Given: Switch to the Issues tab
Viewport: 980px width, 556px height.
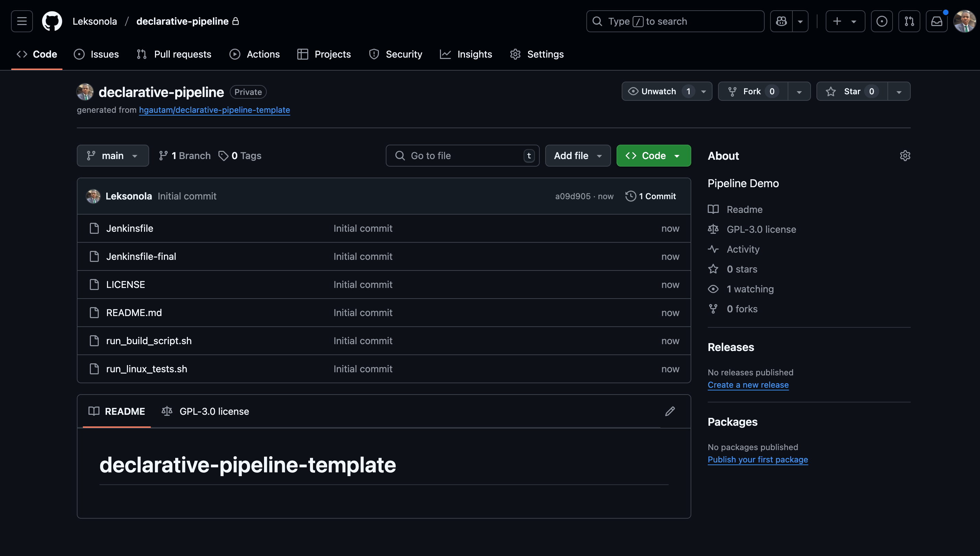Looking at the screenshot, I should point(96,54).
